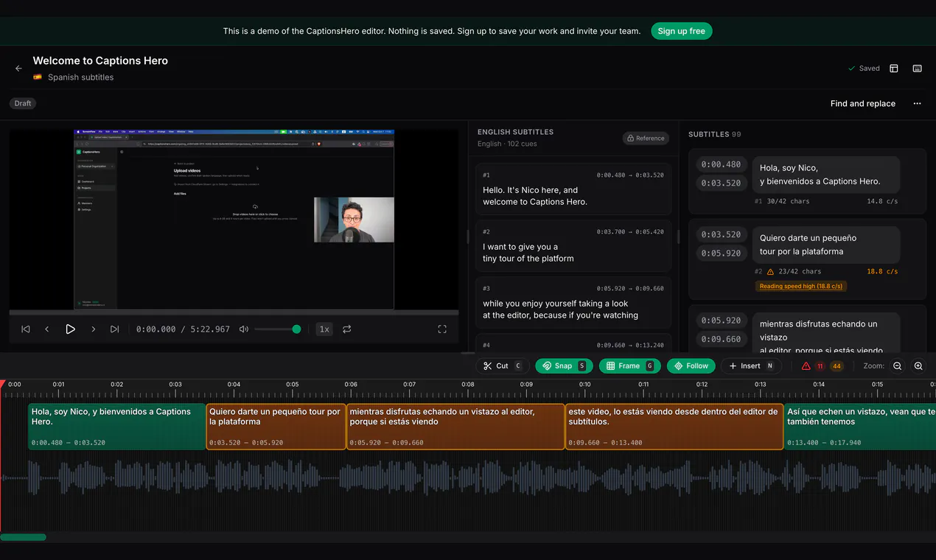936x560 pixels.
Task: Show the 44 warnings count badge
Action: click(x=837, y=366)
